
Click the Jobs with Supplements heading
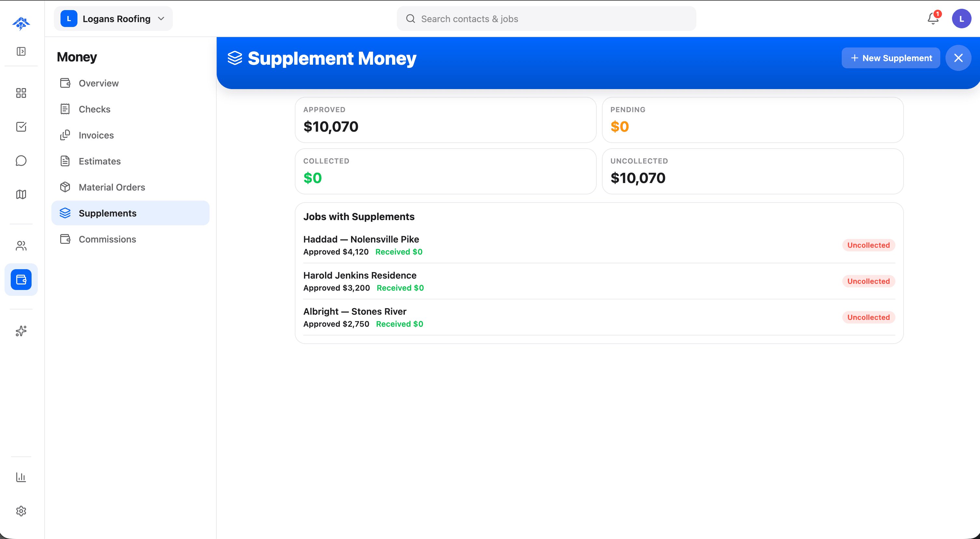[359, 217]
